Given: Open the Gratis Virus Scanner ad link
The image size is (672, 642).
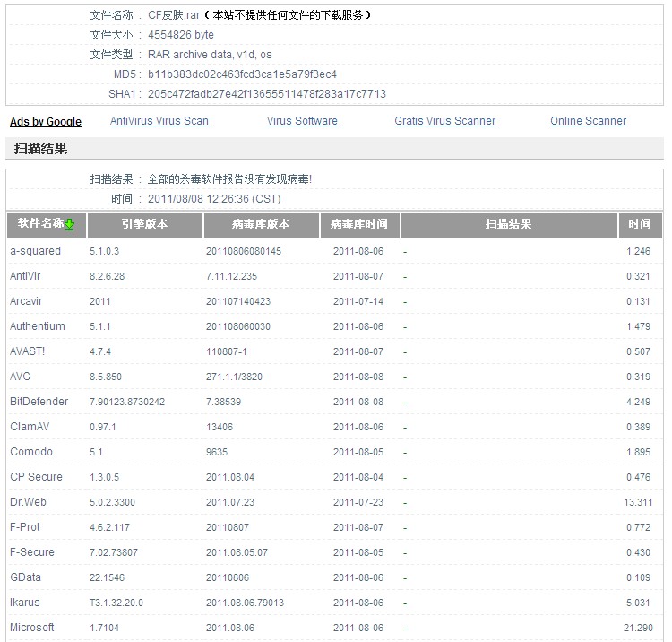Looking at the screenshot, I should (x=444, y=121).
